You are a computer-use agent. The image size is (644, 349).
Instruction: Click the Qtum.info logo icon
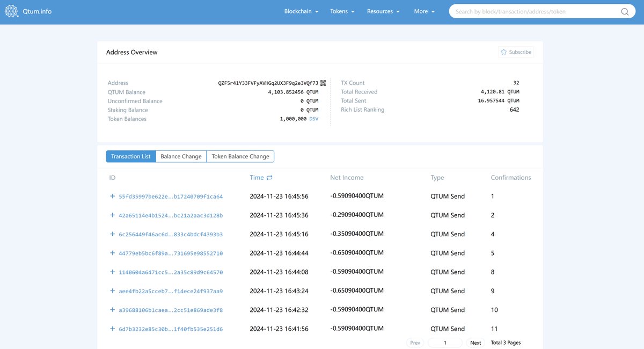(x=11, y=11)
